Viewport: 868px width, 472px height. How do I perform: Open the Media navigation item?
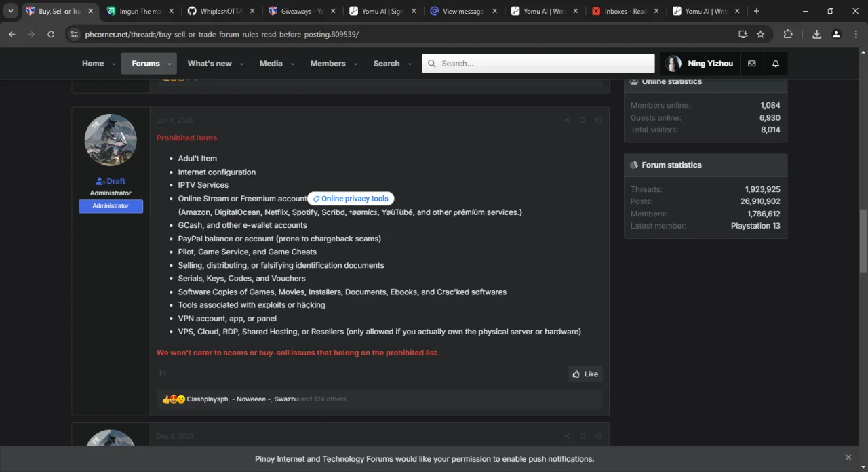tap(271, 64)
